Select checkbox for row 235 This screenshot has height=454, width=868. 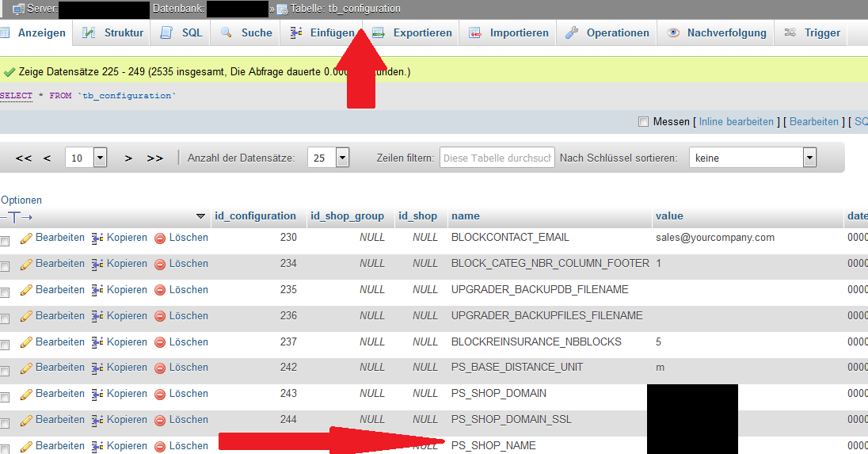click(5, 293)
